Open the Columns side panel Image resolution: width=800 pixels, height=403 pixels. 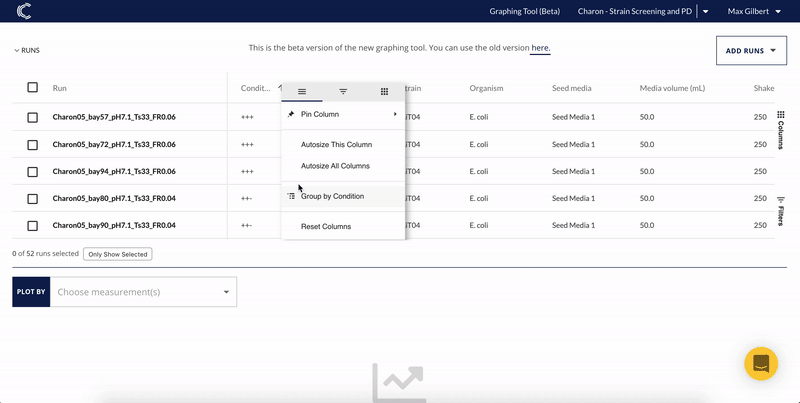pos(780,130)
